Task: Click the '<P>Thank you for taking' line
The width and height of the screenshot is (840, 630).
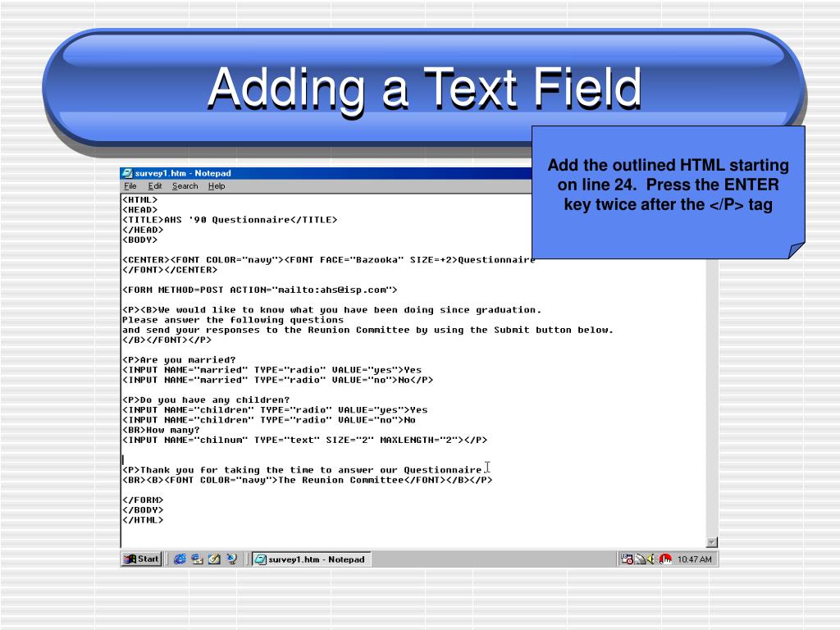Action: point(302,470)
